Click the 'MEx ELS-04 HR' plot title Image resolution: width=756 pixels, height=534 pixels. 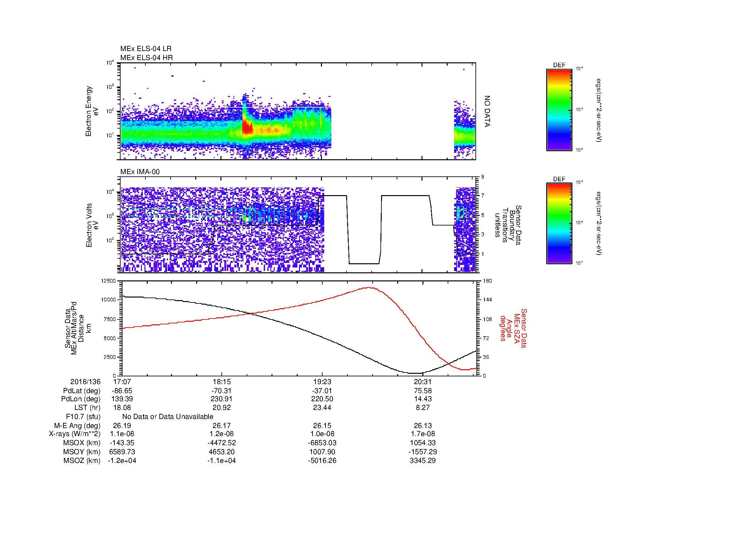click(x=146, y=58)
